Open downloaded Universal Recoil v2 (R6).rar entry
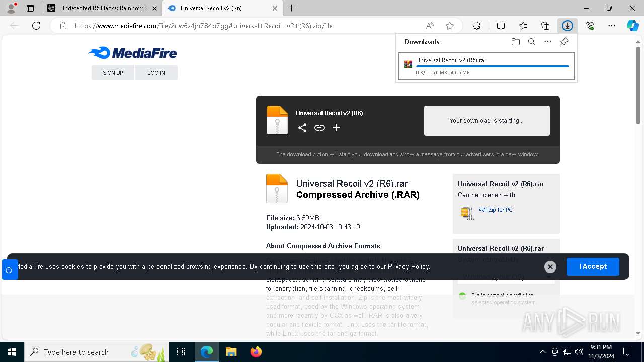 [x=487, y=66]
